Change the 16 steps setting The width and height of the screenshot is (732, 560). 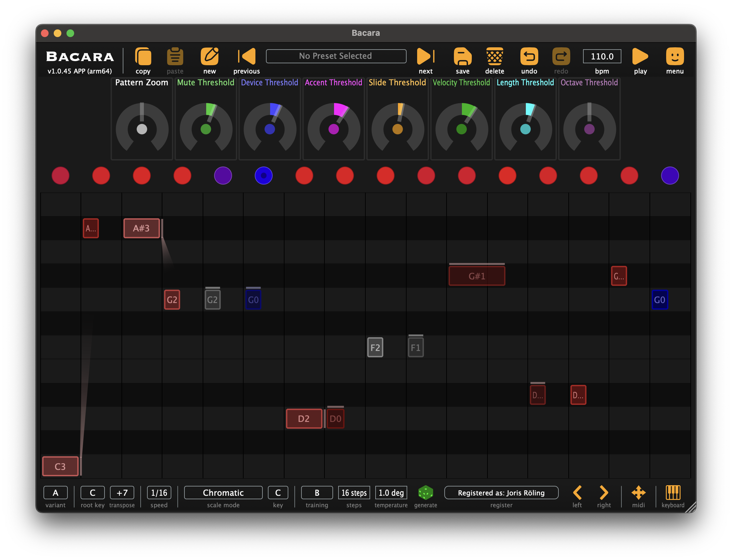tap(354, 493)
